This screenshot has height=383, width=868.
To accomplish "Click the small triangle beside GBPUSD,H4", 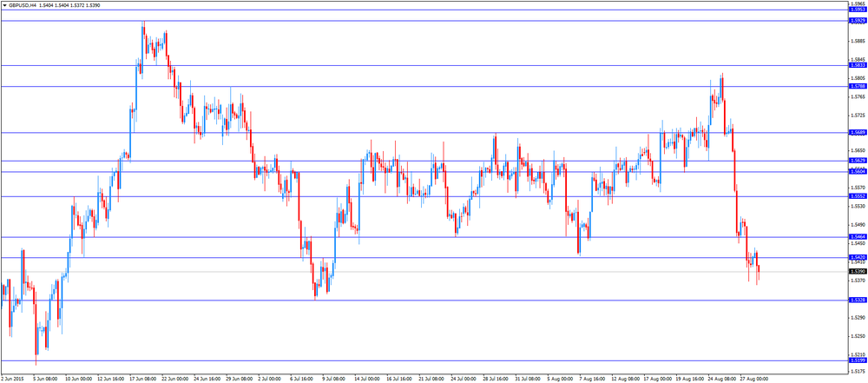I will (x=4, y=4).
